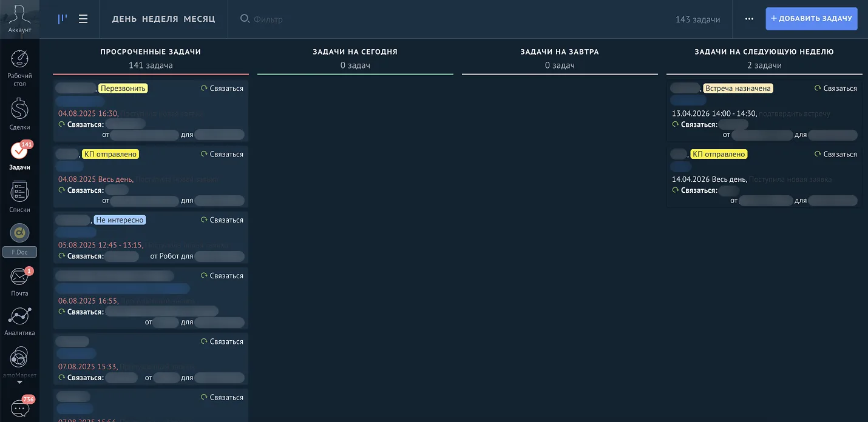Click Связаться type on Перезвонить card
The width and height of the screenshot is (868, 422).
pos(222,89)
